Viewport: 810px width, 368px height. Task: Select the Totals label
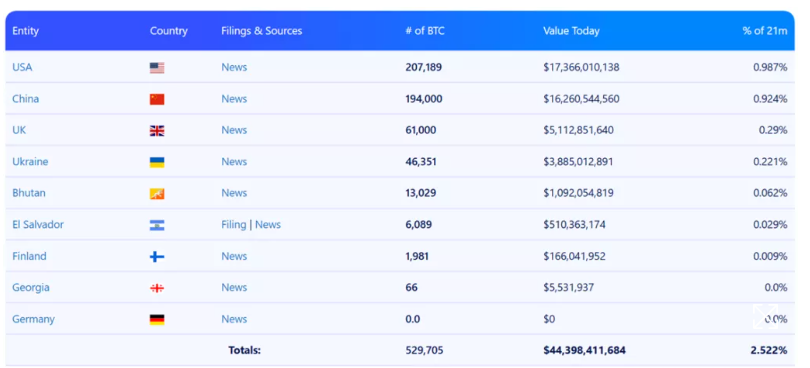245,350
